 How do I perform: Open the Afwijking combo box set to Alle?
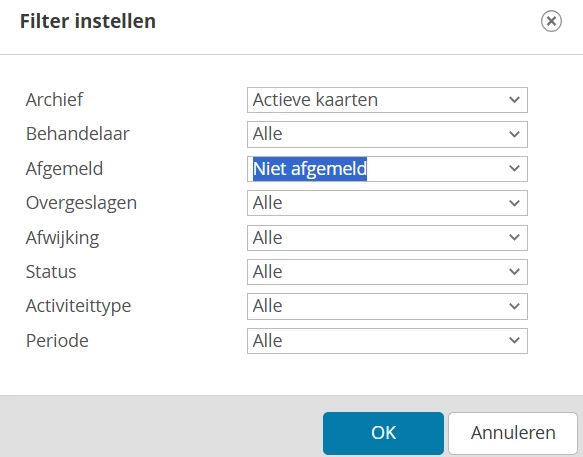(x=387, y=237)
